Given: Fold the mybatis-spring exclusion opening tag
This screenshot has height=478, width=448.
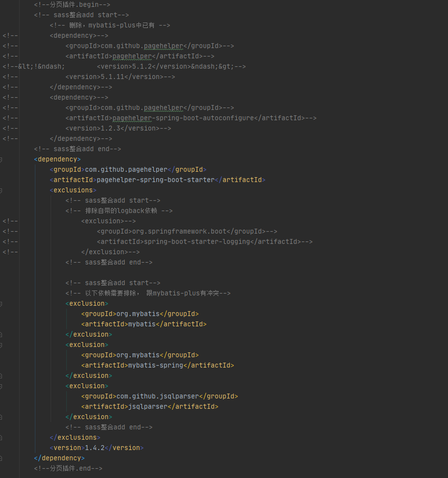Looking at the screenshot, I should 1,345.
